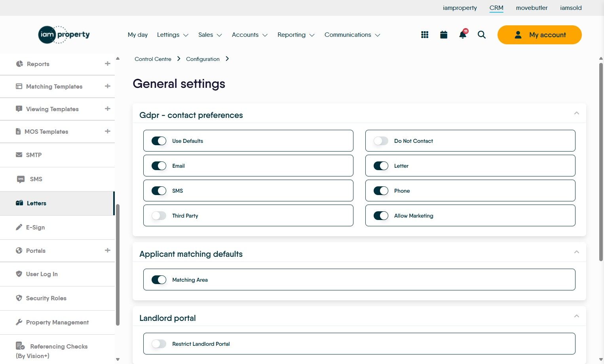Enable the Do Not Contact toggle
The height and width of the screenshot is (364, 604).
point(381,140)
